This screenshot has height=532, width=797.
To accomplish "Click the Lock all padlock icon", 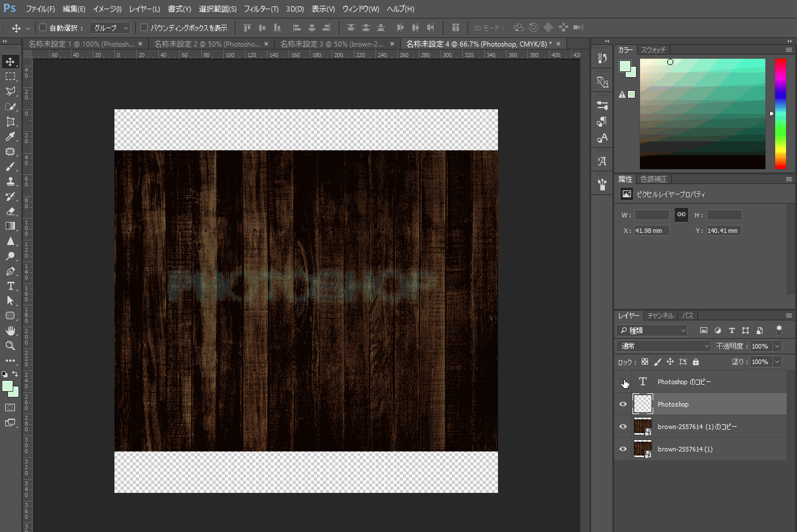I will point(696,362).
